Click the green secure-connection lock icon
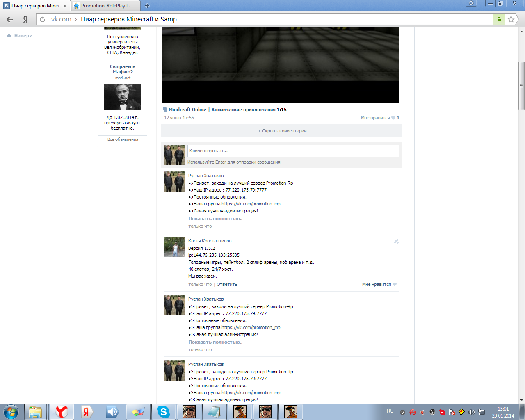 point(499,19)
